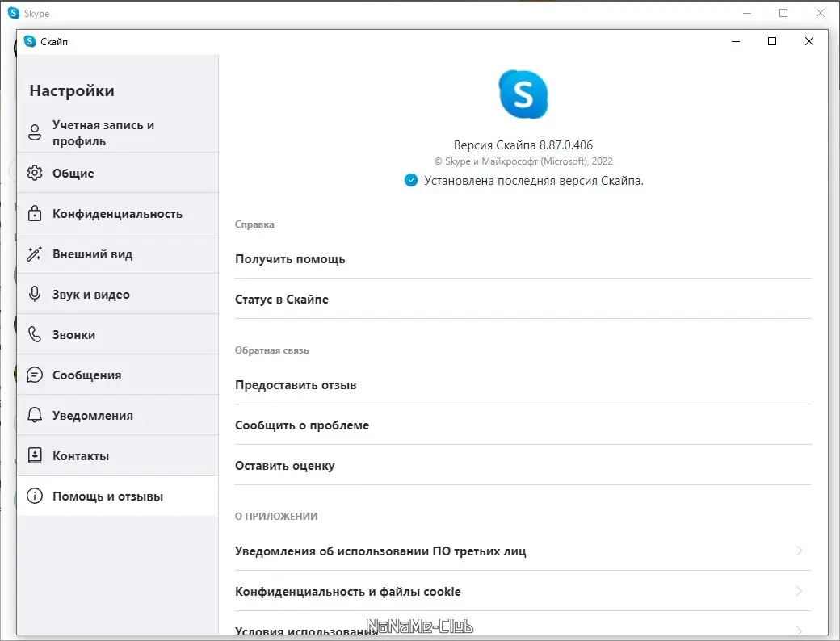Image resolution: width=840 pixels, height=641 pixels.
Task: Click the Версия Скайпа 8.87.0.406 text
Action: pyautogui.click(x=523, y=145)
